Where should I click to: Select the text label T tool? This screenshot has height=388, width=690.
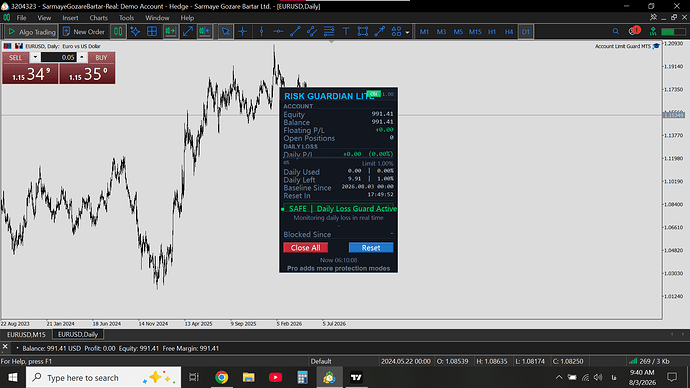click(x=346, y=32)
